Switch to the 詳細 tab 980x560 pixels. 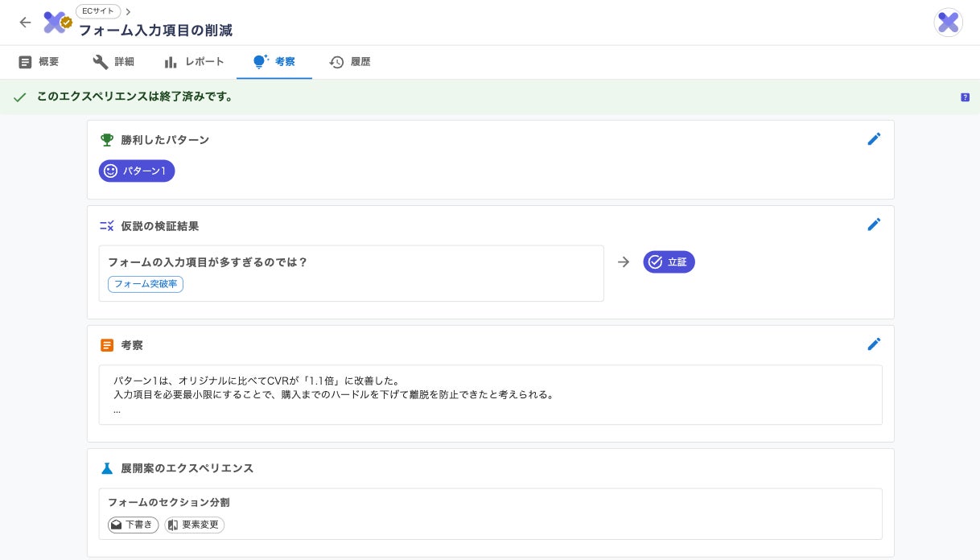point(113,62)
